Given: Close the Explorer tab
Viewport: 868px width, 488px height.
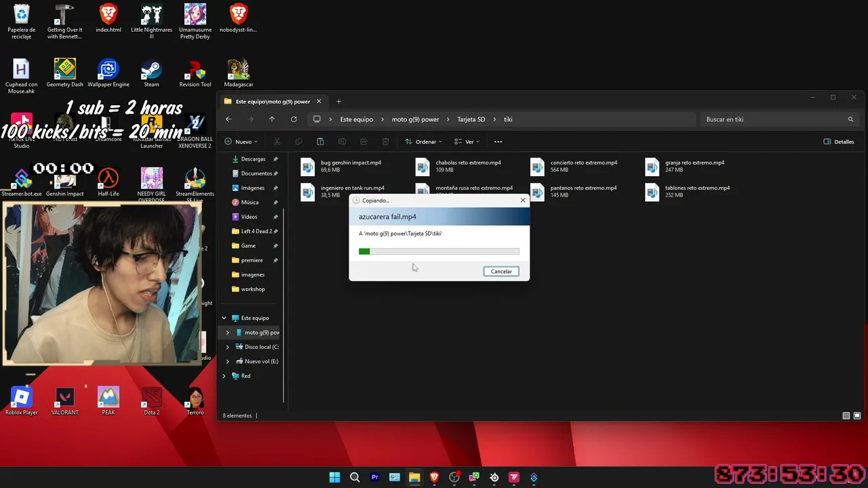Looking at the screenshot, I should pyautogui.click(x=319, y=102).
